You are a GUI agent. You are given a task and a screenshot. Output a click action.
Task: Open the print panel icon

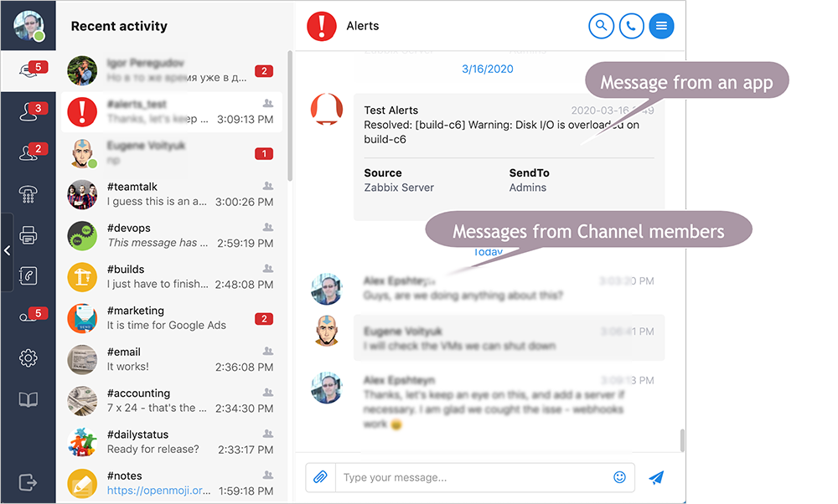click(x=28, y=235)
